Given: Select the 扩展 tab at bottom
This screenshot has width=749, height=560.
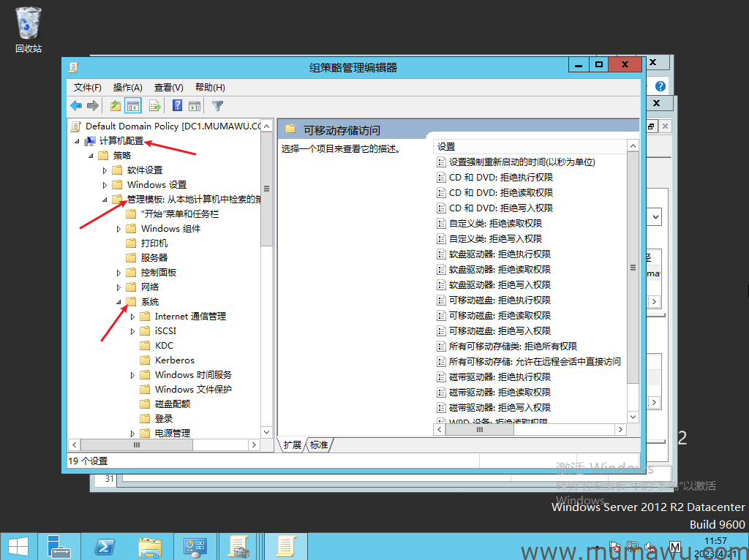Looking at the screenshot, I should click(x=293, y=444).
